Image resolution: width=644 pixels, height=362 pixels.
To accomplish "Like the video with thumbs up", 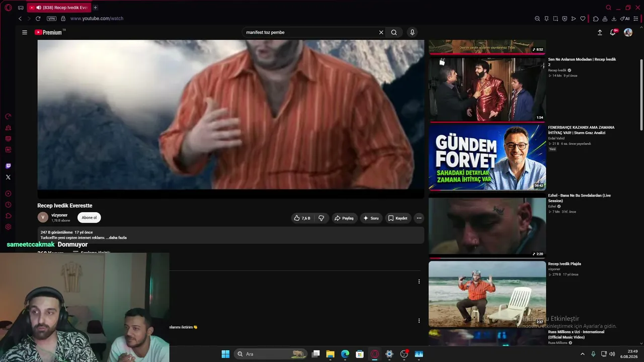I will [302, 218].
